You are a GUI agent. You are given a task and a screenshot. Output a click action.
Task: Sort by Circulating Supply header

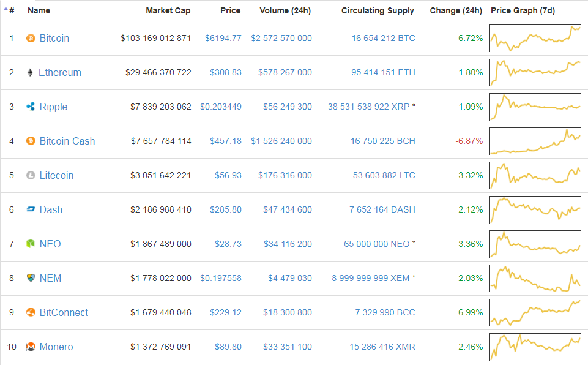378,10
